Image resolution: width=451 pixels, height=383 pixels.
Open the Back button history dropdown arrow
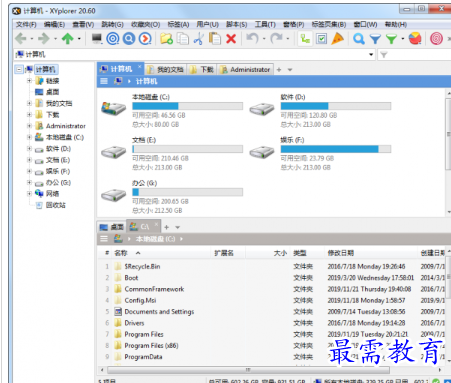click(32, 39)
